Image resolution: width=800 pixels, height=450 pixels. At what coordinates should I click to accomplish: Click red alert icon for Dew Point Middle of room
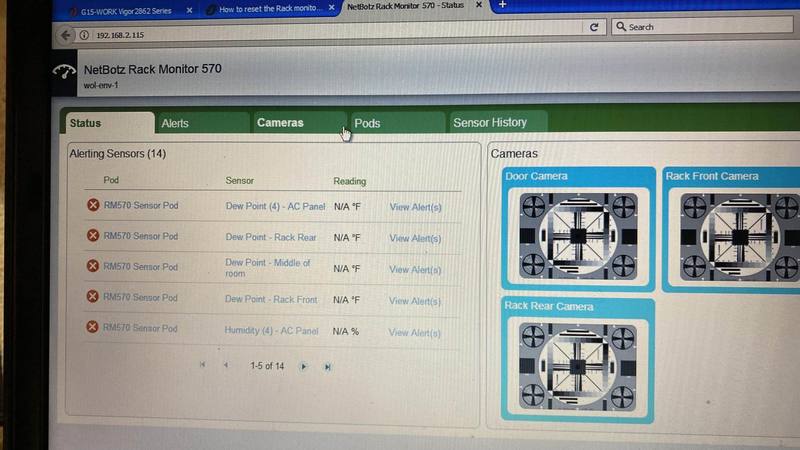(x=92, y=266)
